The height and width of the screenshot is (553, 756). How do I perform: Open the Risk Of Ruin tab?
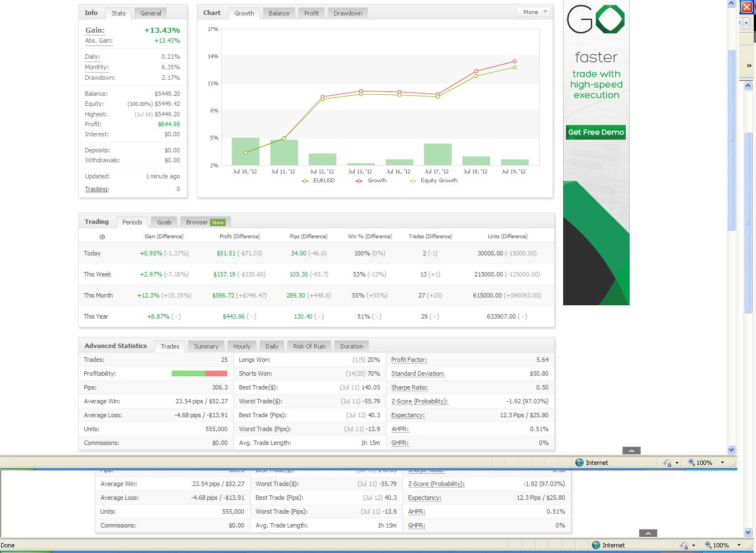(x=309, y=346)
